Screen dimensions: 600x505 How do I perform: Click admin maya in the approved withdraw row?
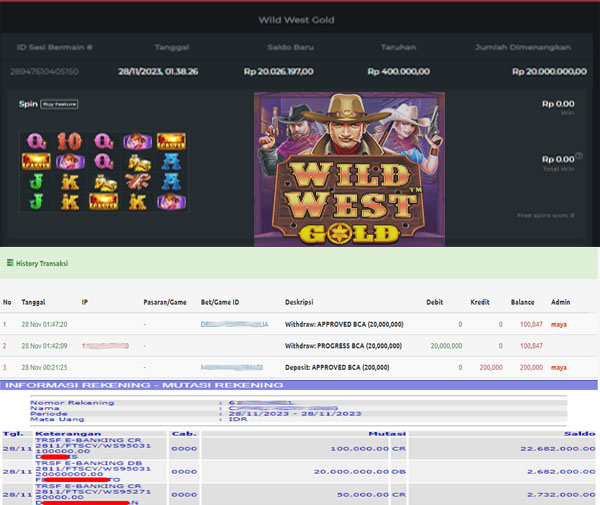pos(559,324)
